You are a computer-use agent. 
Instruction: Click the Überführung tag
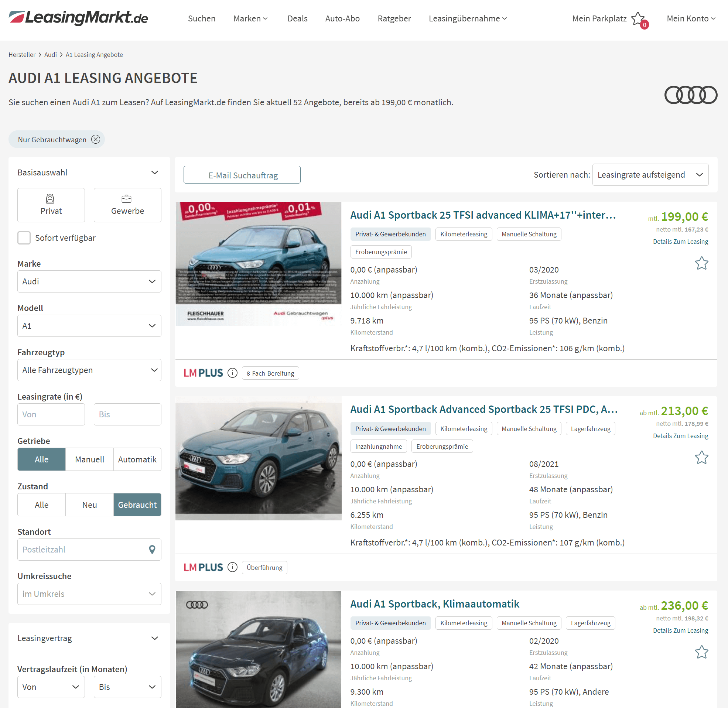coord(264,568)
